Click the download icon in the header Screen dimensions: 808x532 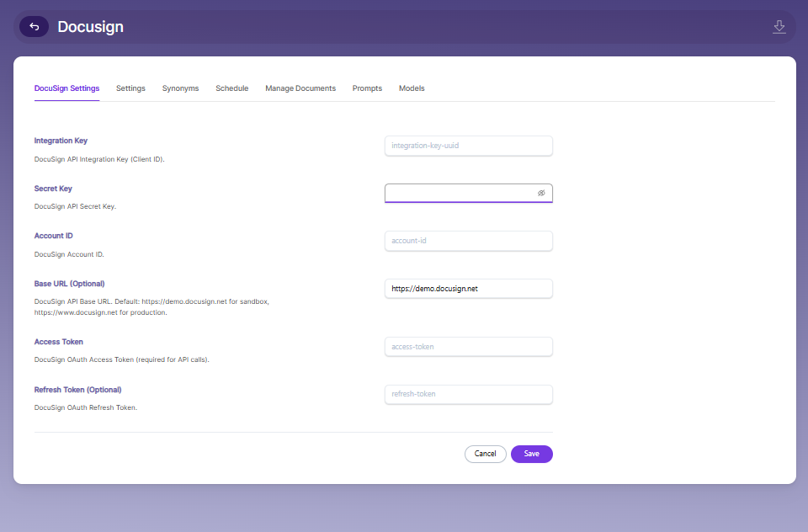coord(779,27)
